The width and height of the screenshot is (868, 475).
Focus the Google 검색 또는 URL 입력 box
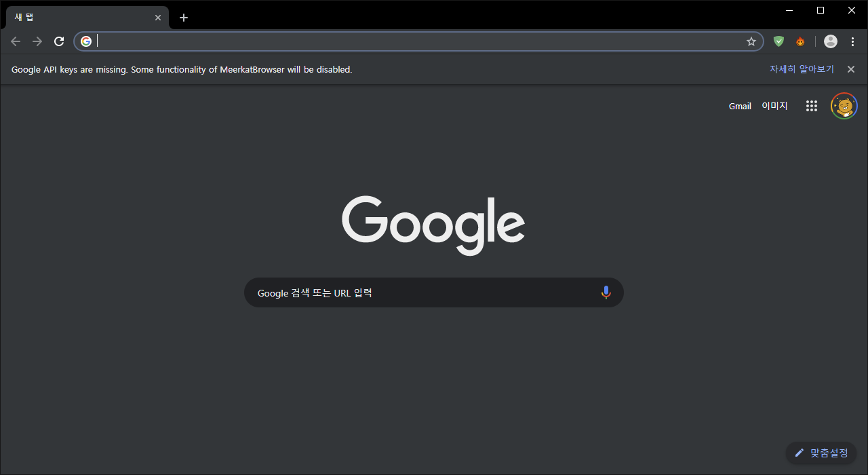pos(434,292)
